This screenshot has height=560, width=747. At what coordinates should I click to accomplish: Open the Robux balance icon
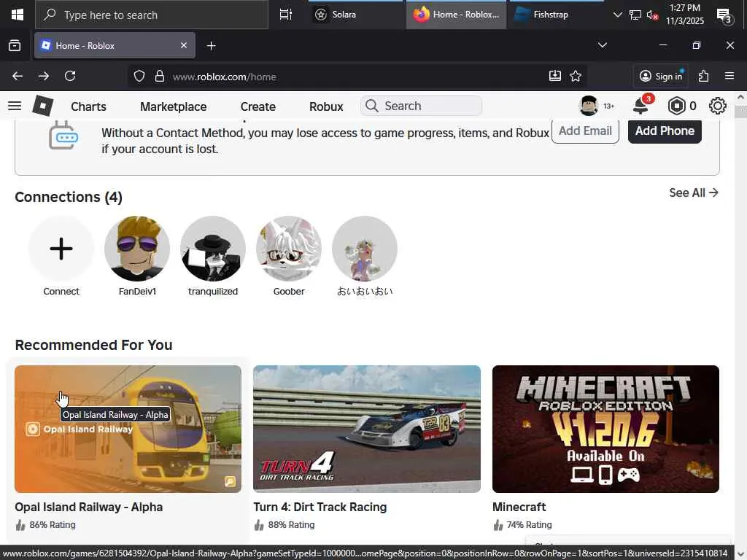point(676,106)
